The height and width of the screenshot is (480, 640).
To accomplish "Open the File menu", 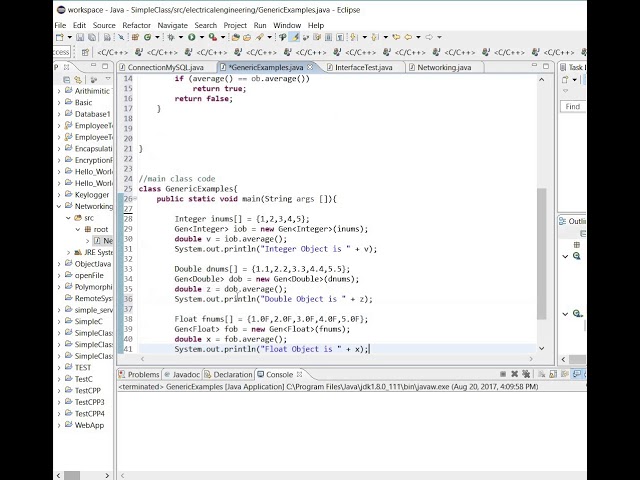I will tap(60, 25).
